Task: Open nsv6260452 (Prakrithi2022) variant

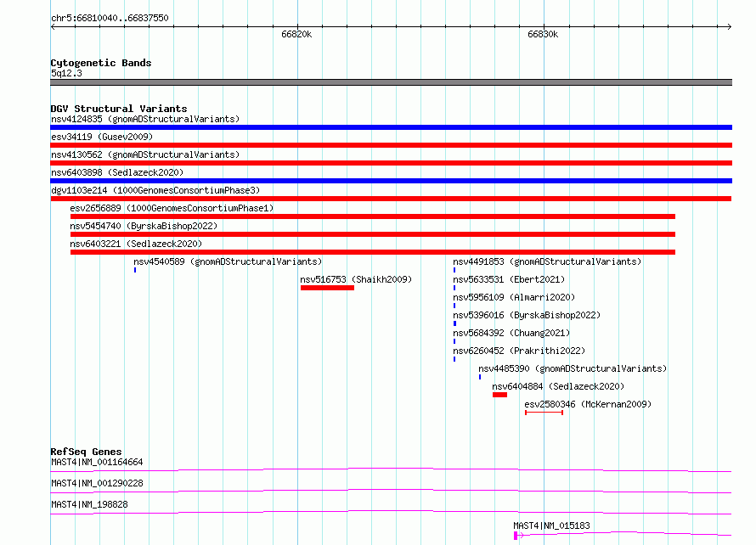Action: (x=519, y=351)
